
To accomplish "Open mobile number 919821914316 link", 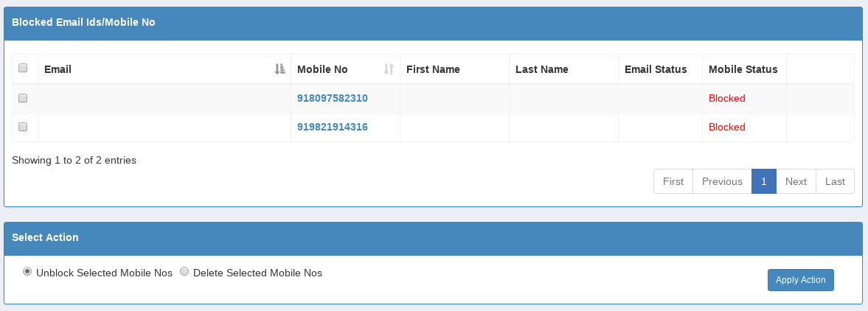I will coord(332,127).
